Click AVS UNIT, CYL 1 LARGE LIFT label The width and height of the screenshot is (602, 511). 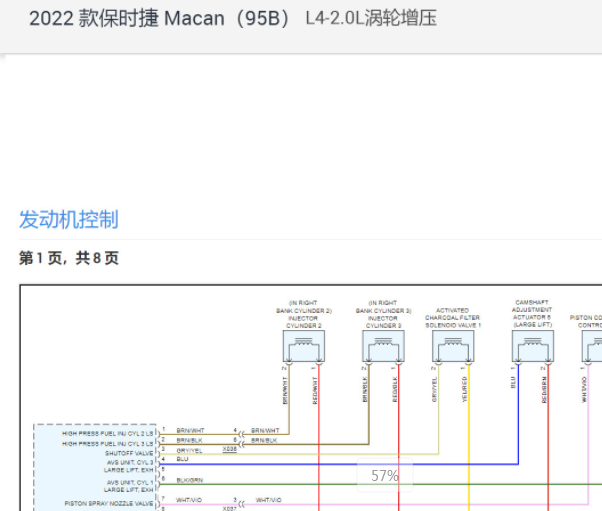129,486
